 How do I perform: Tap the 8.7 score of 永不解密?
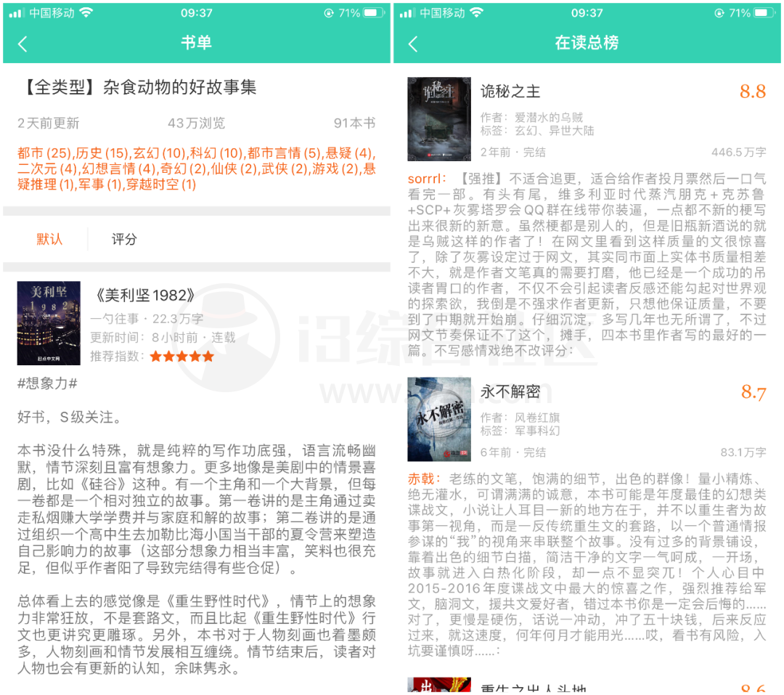[753, 392]
